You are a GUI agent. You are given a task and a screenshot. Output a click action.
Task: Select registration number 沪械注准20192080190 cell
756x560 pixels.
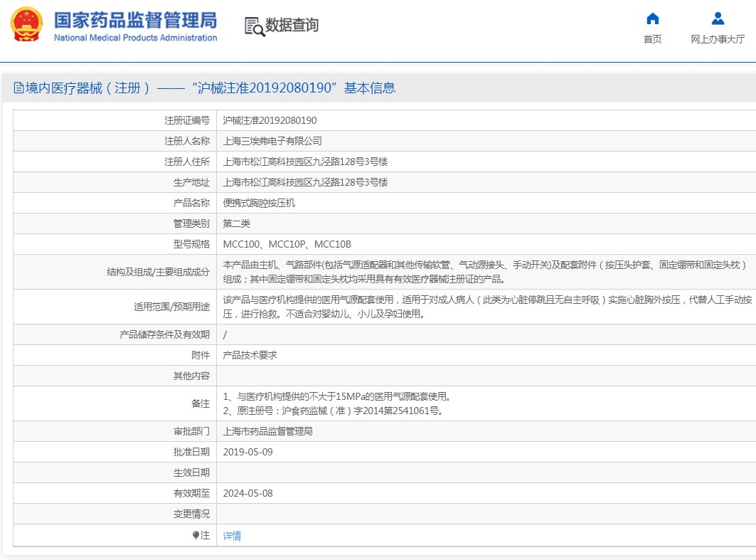[270, 120]
